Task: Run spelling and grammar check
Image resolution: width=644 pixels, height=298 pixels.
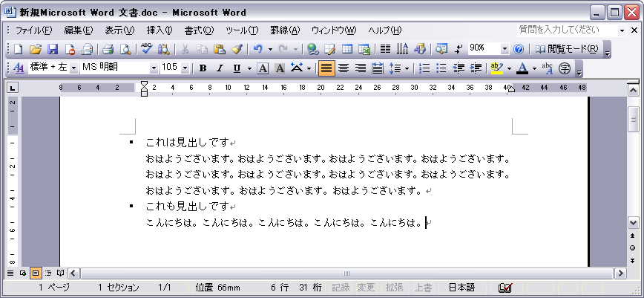Action: coord(147,49)
